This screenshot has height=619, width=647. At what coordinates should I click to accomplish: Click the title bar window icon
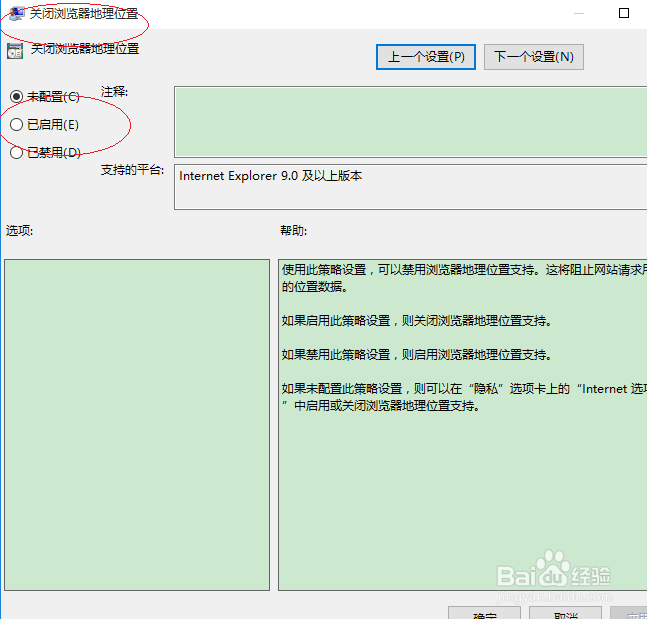[16, 13]
